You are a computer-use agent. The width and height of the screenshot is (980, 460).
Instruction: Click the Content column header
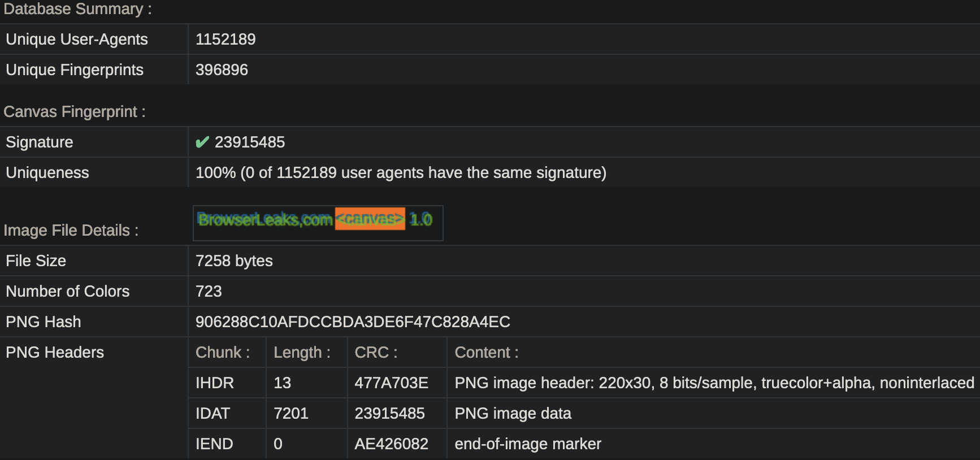point(487,353)
